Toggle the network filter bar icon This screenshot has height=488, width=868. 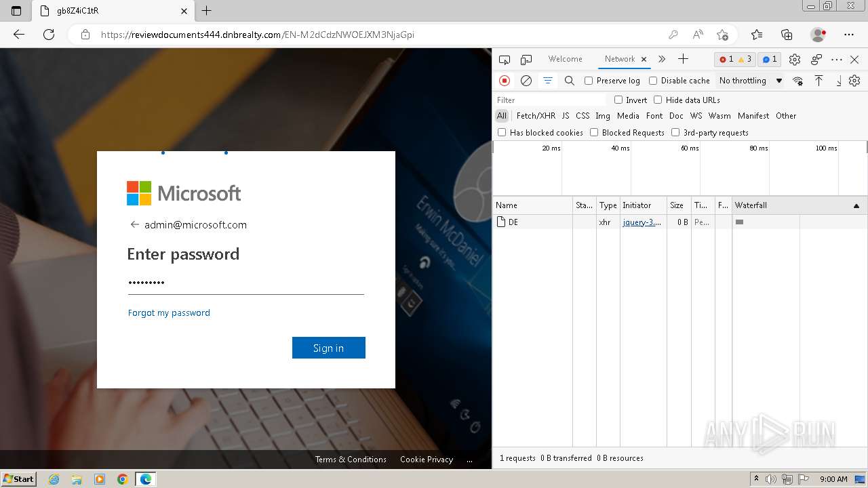click(x=547, y=81)
